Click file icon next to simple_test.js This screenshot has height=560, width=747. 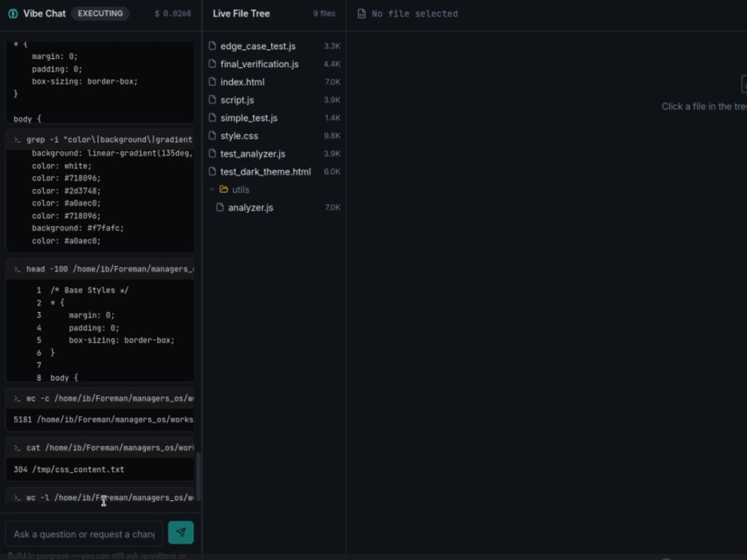click(212, 118)
